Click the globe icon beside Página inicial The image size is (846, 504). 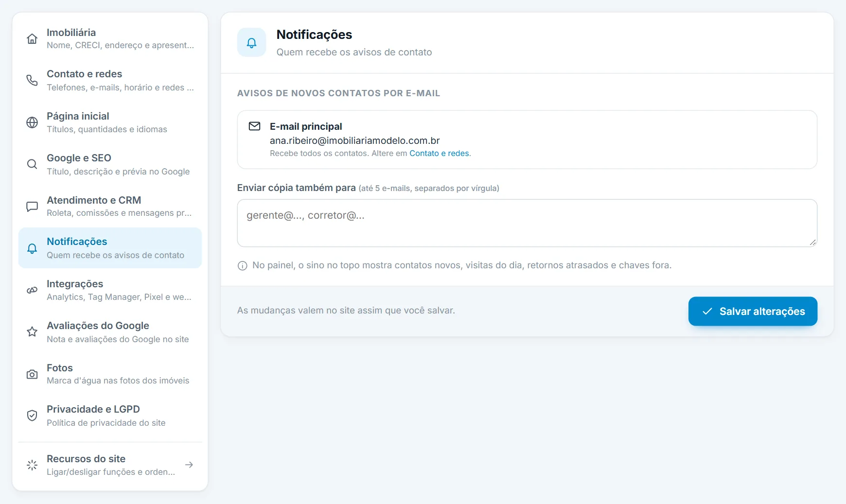click(x=32, y=122)
